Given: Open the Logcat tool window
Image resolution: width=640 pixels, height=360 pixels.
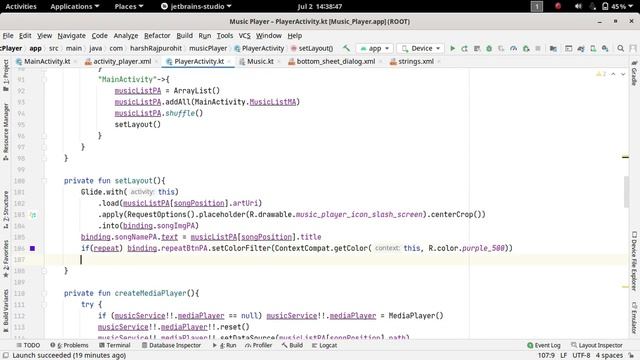Looking at the screenshot, I should coord(324,345).
